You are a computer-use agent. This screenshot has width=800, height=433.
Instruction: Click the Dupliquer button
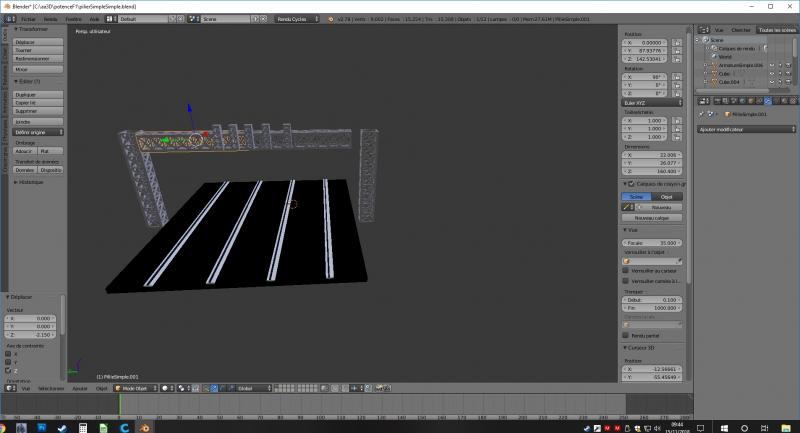point(25,93)
